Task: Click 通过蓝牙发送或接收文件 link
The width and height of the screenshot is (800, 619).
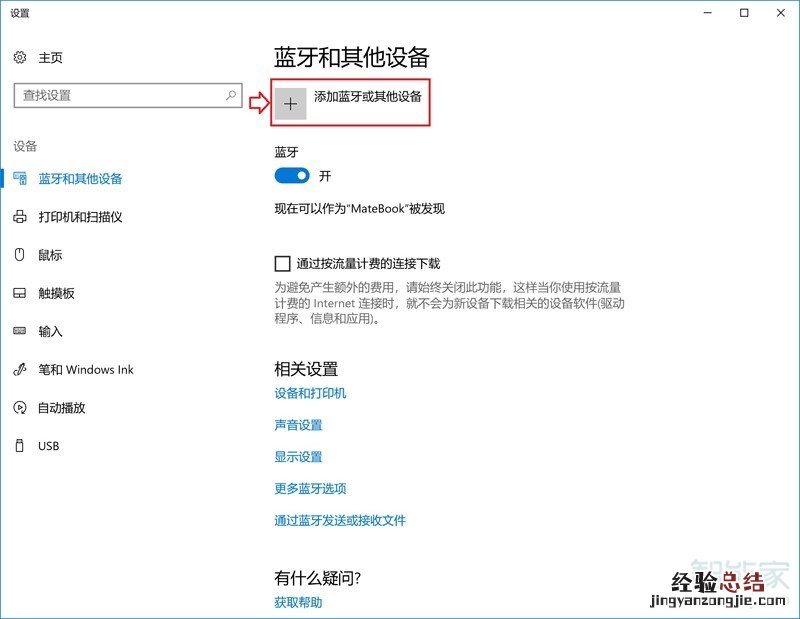Action: coord(340,521)
